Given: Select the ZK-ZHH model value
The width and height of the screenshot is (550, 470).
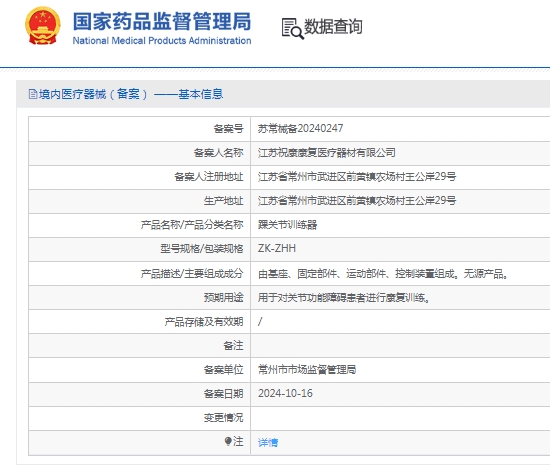Looking at the screenshot, I should pos(277,248).
